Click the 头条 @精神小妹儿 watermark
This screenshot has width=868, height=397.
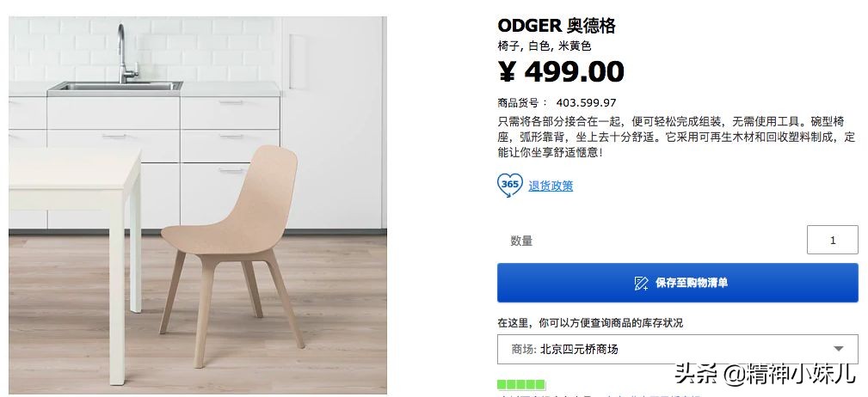(766, 373)
